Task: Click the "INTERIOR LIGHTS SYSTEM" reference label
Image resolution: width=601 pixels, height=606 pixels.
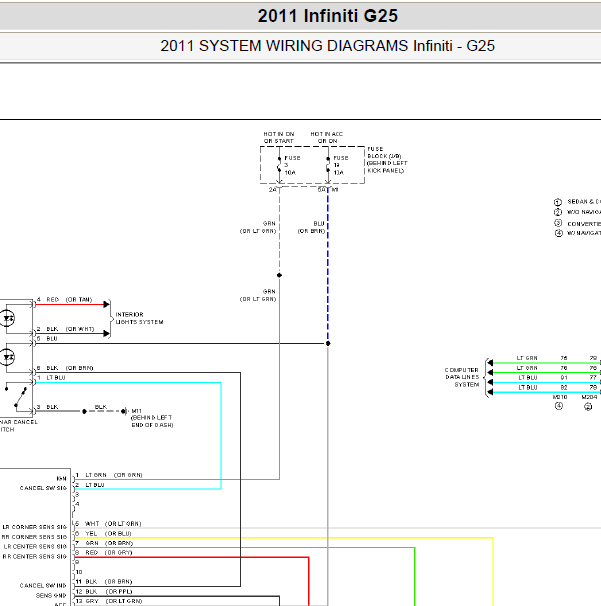Action: [139, 318]
